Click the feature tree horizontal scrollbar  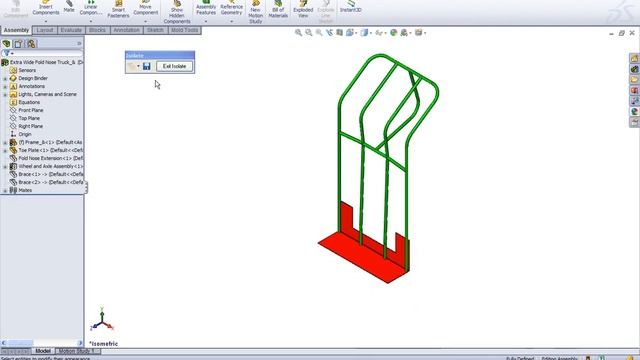point(42,343)
